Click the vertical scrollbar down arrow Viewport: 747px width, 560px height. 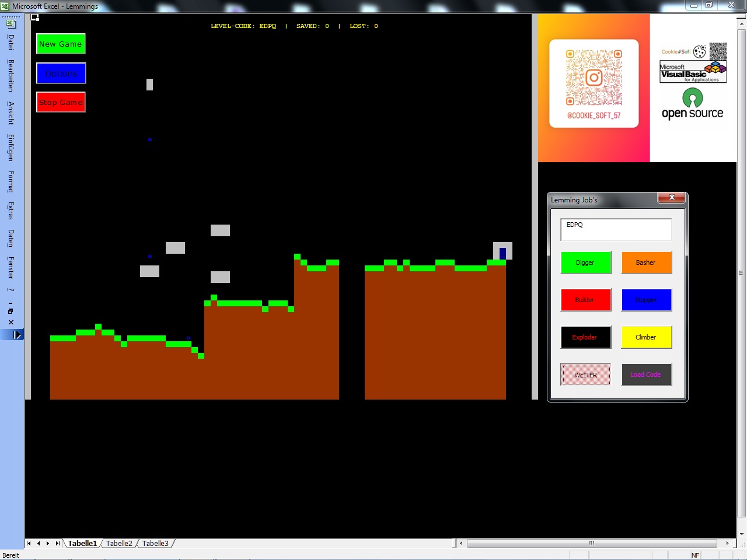(742, 534)
